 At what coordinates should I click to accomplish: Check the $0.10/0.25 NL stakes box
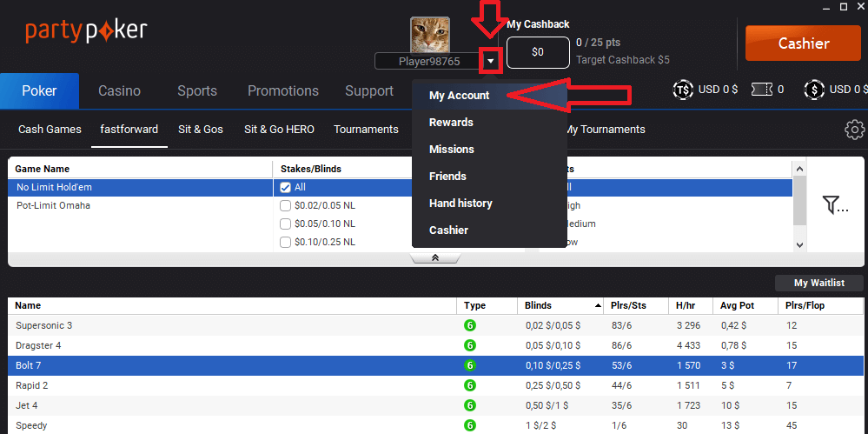click(x=286, y=242)
